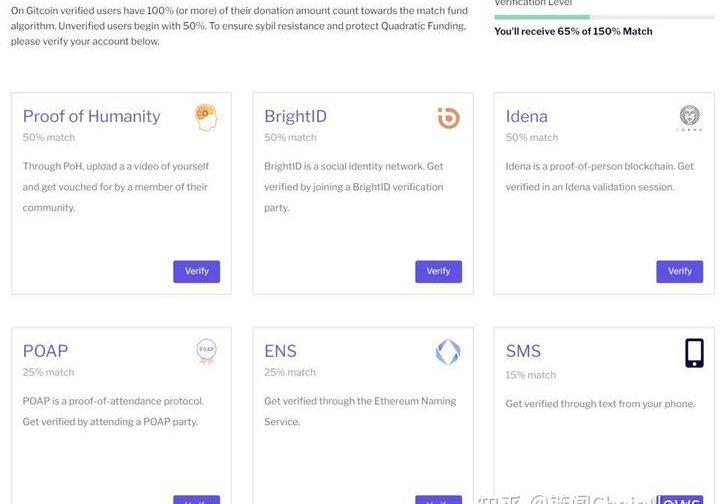Click the POAP badge icon
Screen dimensions: 720x504
click(206, 352)
